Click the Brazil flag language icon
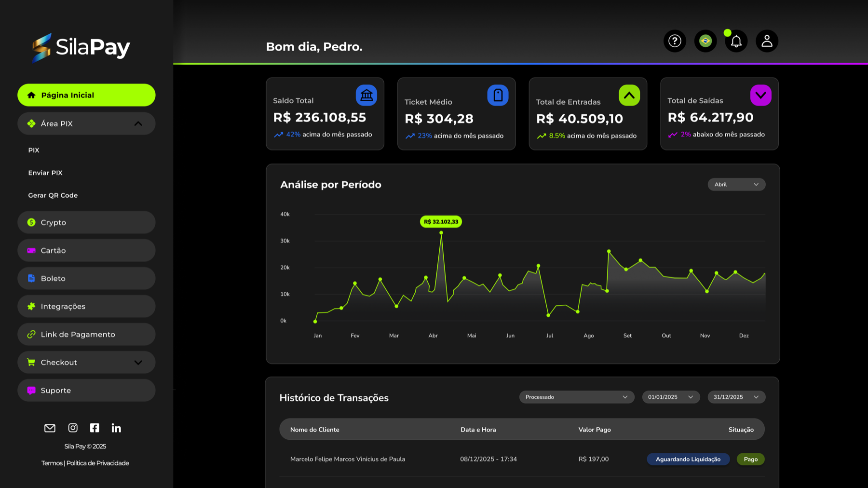 click(705, 41)
